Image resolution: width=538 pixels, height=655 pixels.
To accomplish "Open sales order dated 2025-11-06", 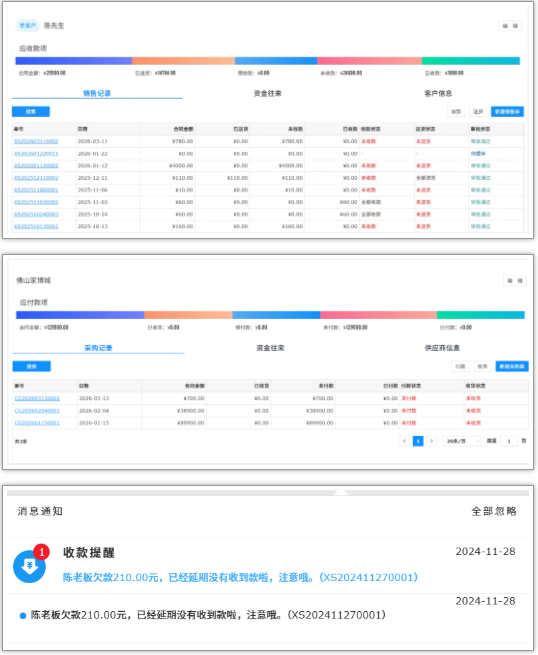I will pyautogui.click(x=36, y=190).
